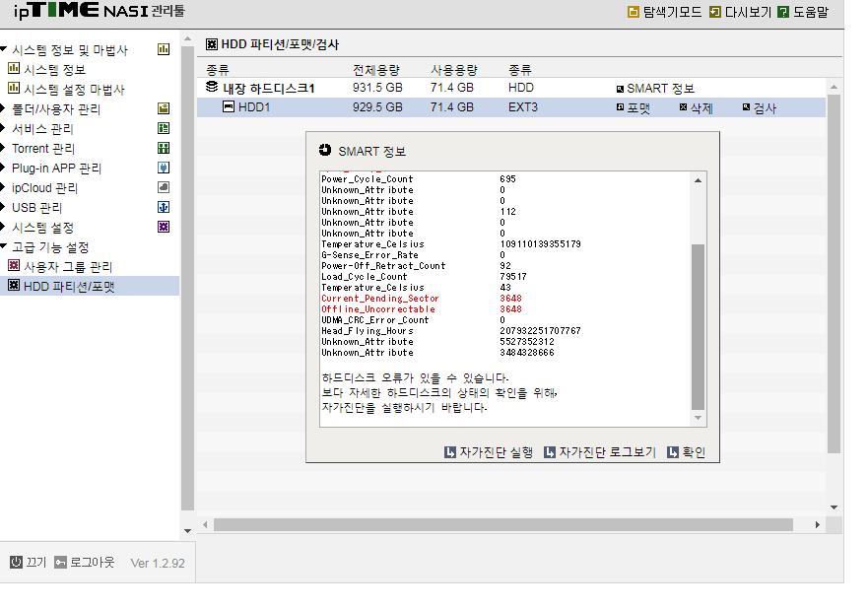Click the 서비스 관리 sidebar icon
Image resolution: width=868 pixels, height=609 pixels.
click(x=164, y=129)
